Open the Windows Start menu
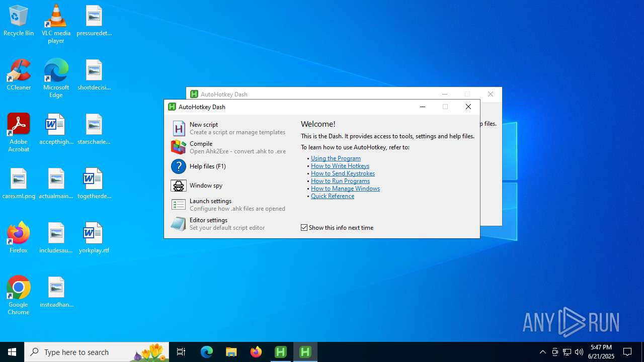 pyautogui.click(x=12, y=352)
